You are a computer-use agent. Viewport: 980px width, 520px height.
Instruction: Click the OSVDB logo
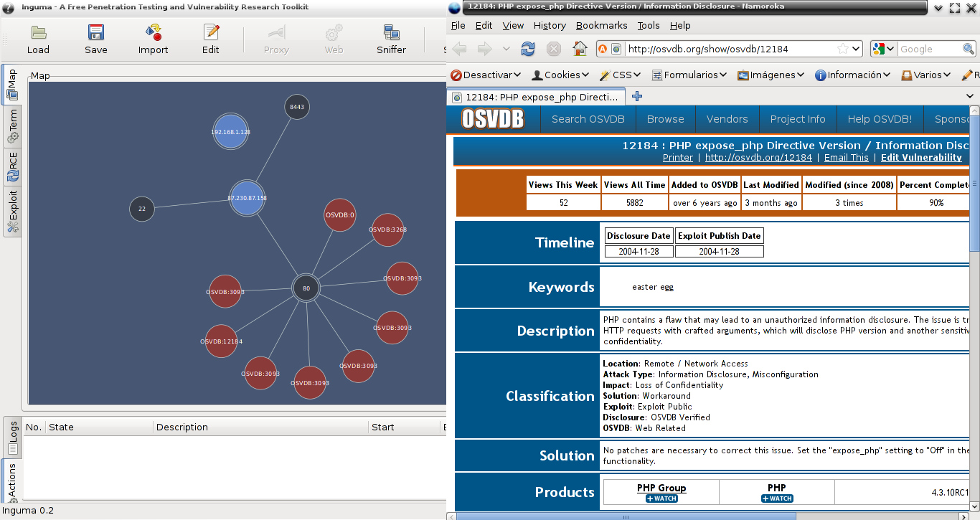pos(492,119)
